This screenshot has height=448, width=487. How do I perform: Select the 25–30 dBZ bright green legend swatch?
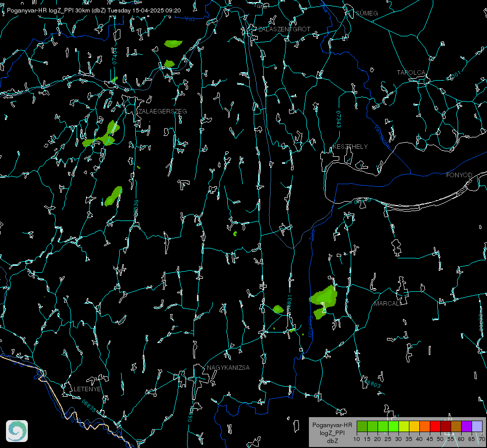(x=393, y=426)
